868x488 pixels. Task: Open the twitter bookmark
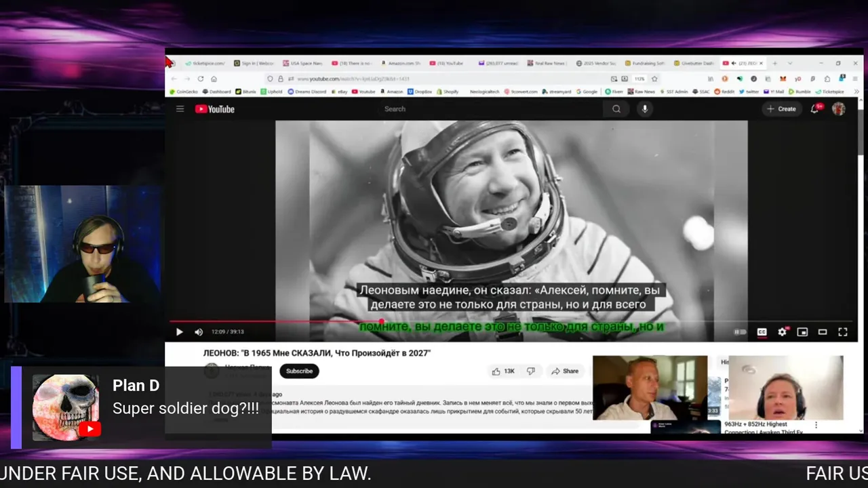[749, 91]
